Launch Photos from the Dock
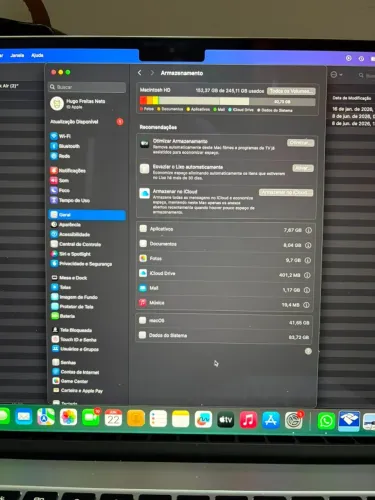This screenshot has height=500, width=375. [x=68, y=417]
